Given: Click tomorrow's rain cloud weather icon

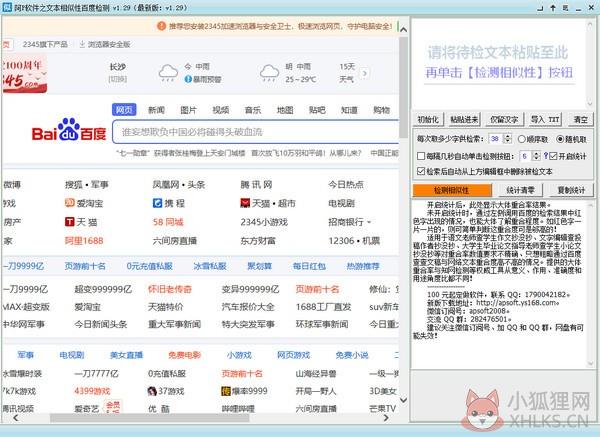Looking at the screenshot, I should [x=269, y=72].
